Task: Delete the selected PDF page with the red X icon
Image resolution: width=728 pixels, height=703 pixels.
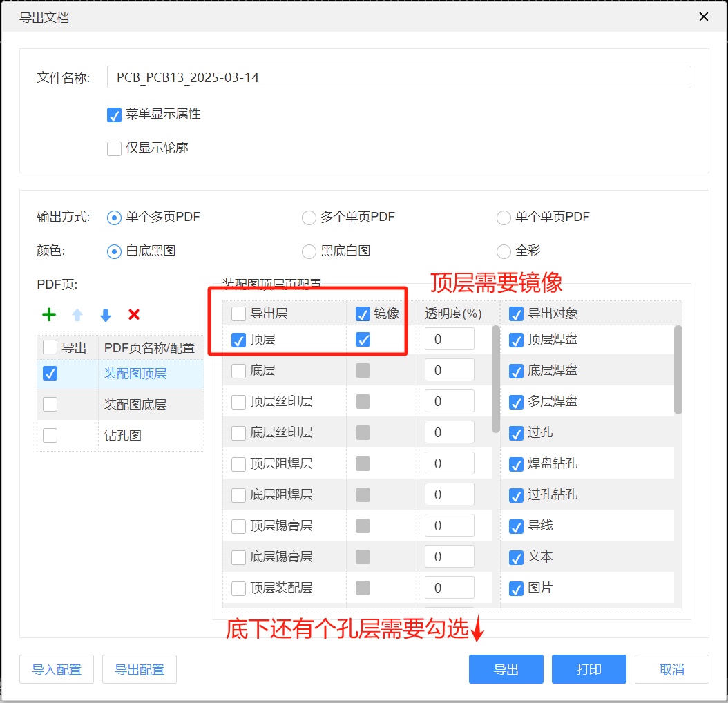Action: [x=133, y=314]
